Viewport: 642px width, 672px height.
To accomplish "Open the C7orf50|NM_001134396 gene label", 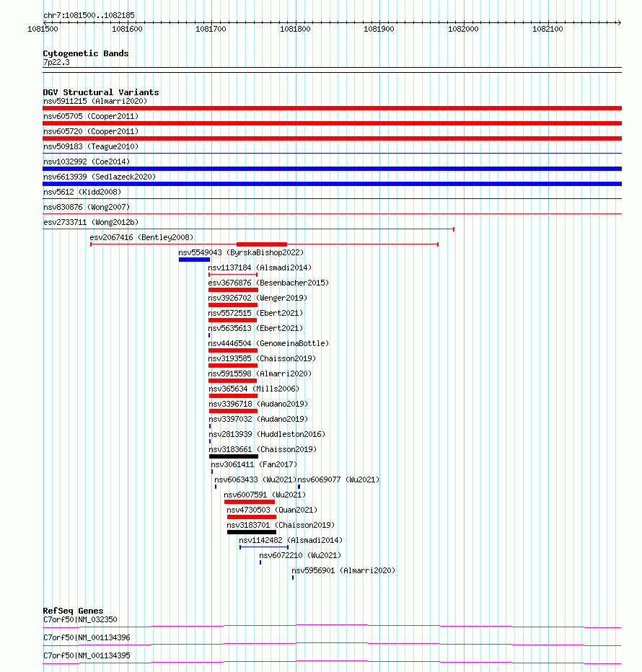I will [87, 637].
